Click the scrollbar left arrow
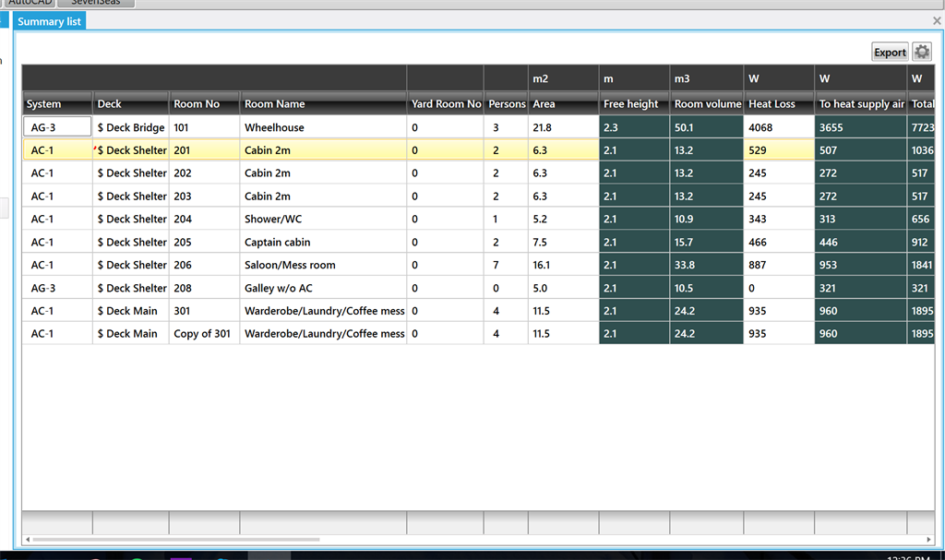This screenshot has height=560, width=945. tap(27, 540)
